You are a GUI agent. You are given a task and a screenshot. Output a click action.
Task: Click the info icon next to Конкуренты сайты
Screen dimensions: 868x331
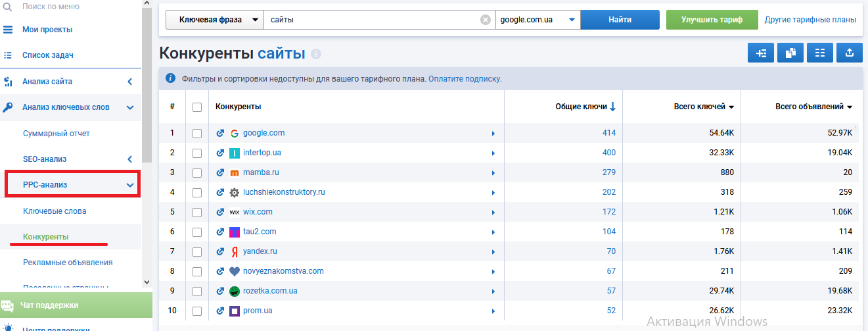(x=316, y=54)
